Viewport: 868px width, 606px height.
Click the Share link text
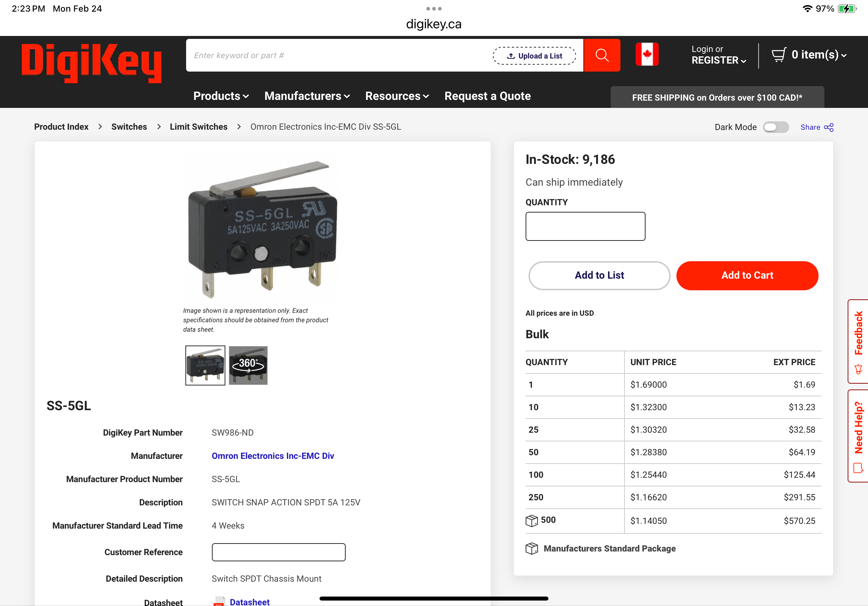pyautogui.click(x=810, y=127)
